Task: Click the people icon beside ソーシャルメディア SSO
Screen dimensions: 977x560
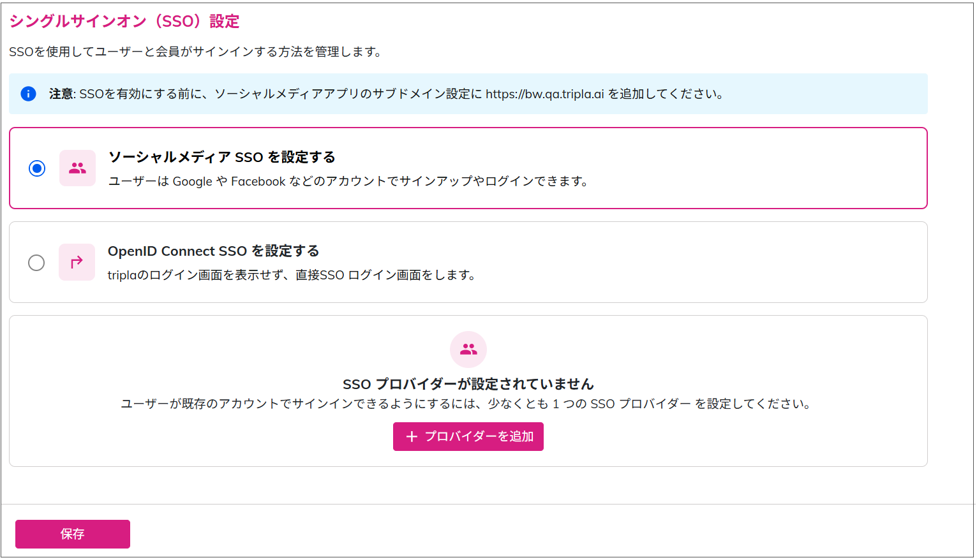Action: [77, 168]
